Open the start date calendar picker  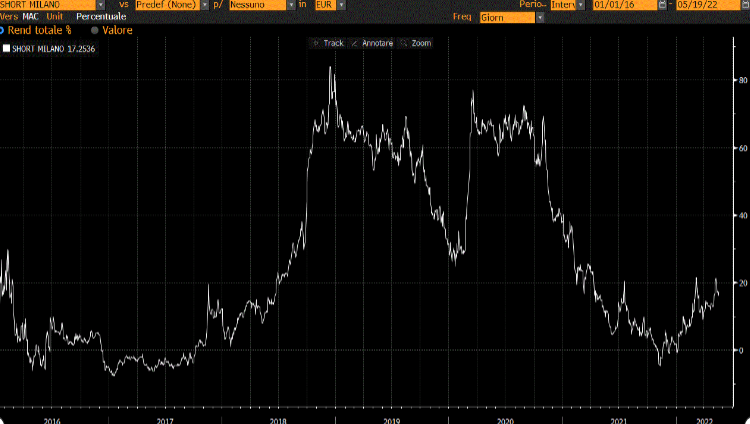tap(662, 5)
